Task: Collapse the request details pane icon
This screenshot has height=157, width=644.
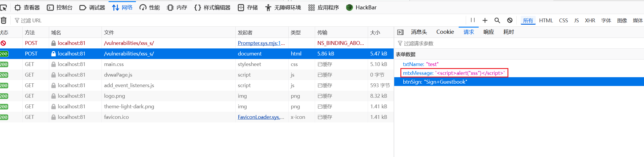Action: click(400, 32)
